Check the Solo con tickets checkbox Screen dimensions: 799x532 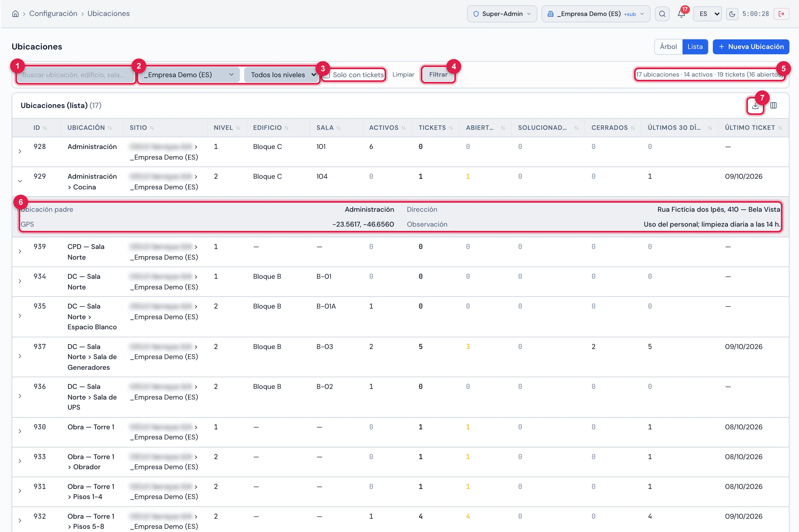coord(326,75)
